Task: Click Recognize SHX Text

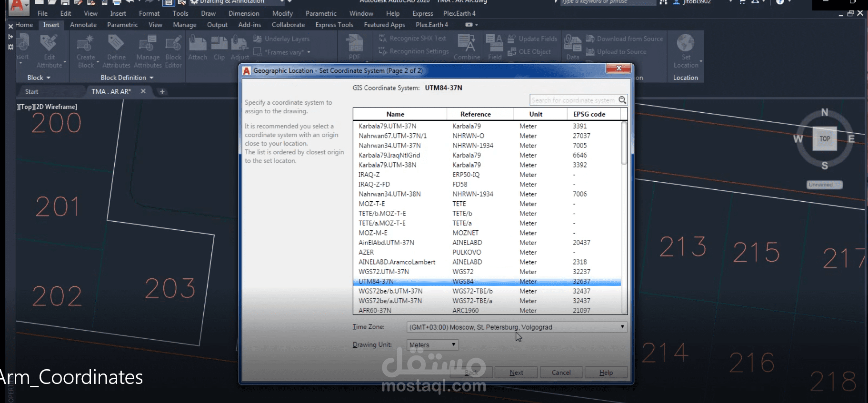Action: coord(412,39)
